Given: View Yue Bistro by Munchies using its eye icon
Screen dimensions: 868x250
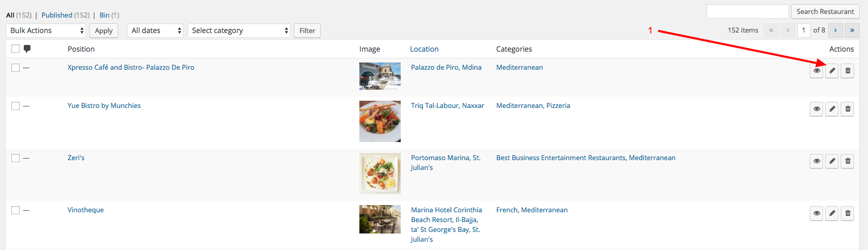Looking at the screenshot, I should tap(816, 109).
